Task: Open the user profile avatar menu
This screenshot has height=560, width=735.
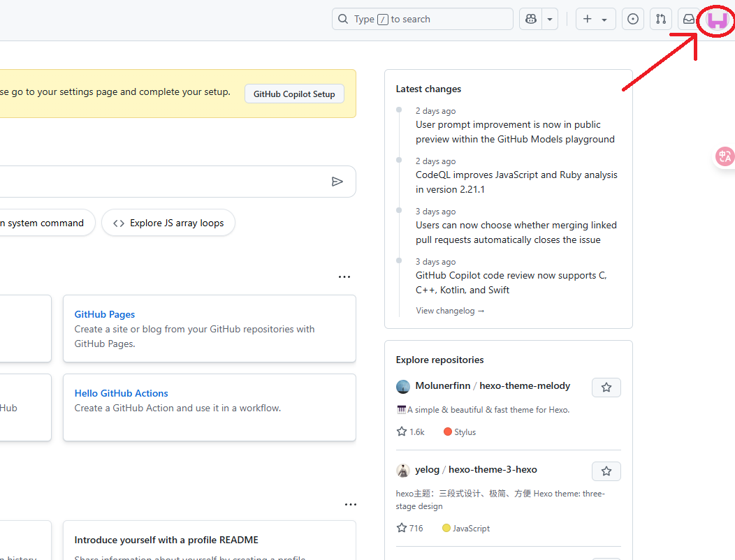Action: 717,20
